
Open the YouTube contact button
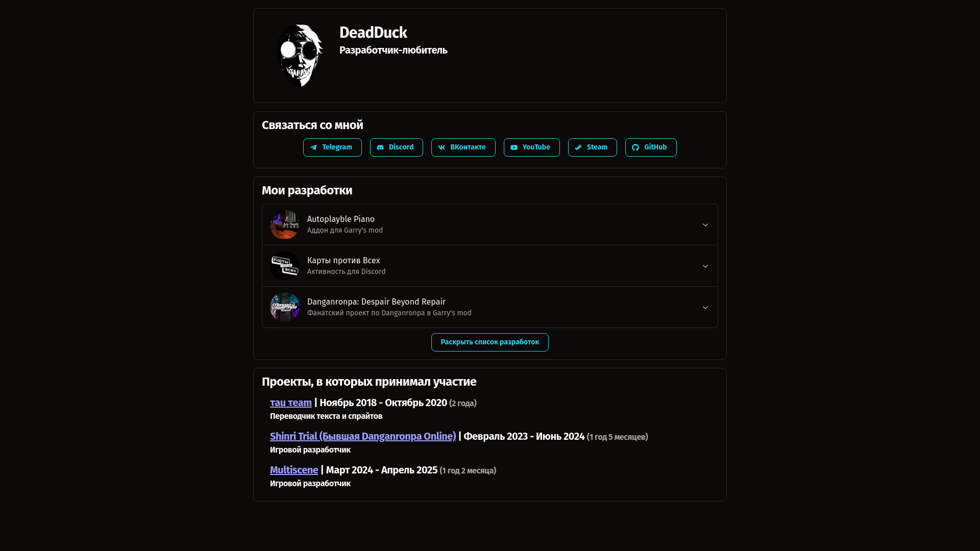click(x=532, y=147)
